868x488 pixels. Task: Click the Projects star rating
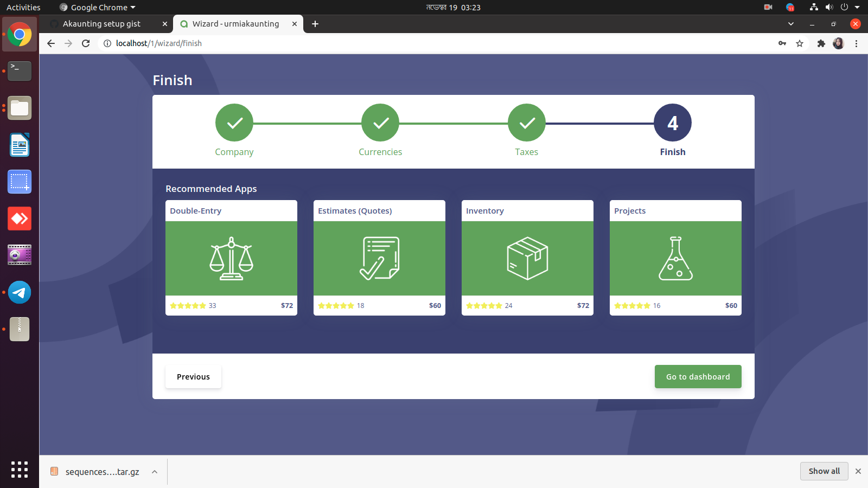tap(632, 306)
